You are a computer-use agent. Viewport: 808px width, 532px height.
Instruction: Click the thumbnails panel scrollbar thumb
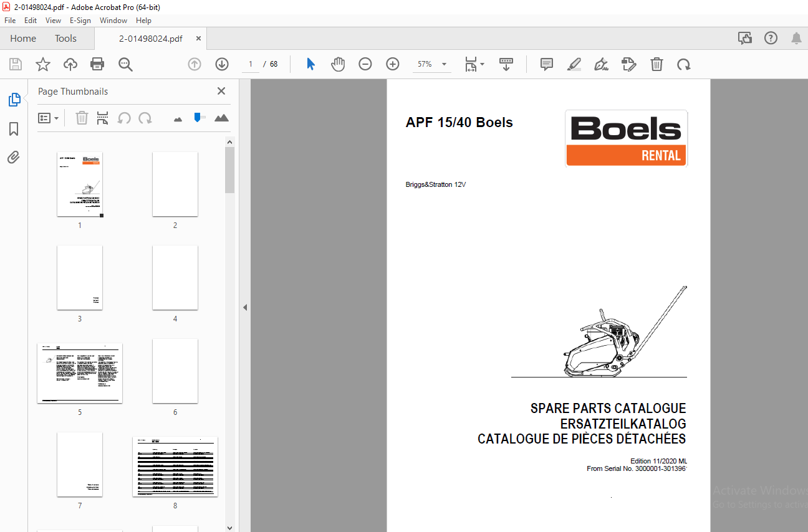click(x=230, y=170)
